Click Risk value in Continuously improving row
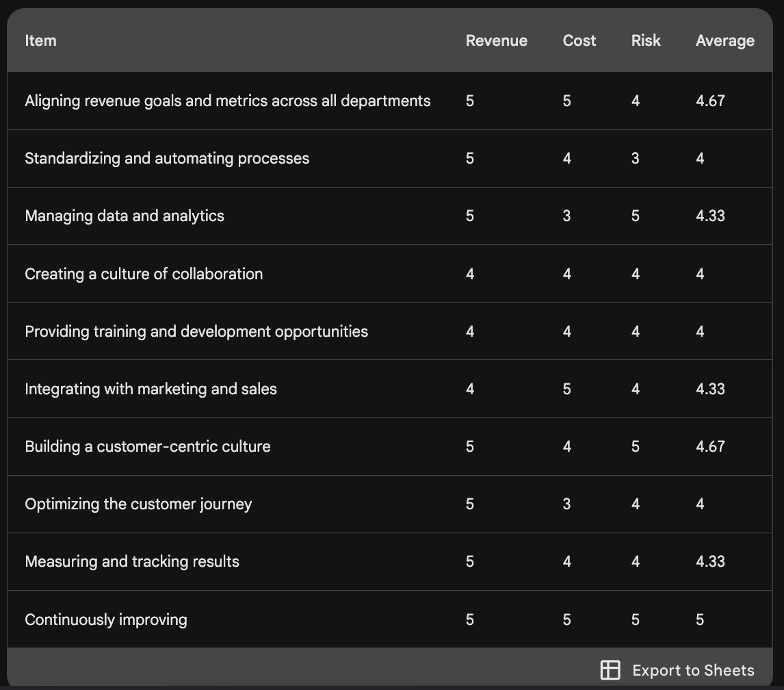This screenshot has width=784, height=690. point(636,619)
